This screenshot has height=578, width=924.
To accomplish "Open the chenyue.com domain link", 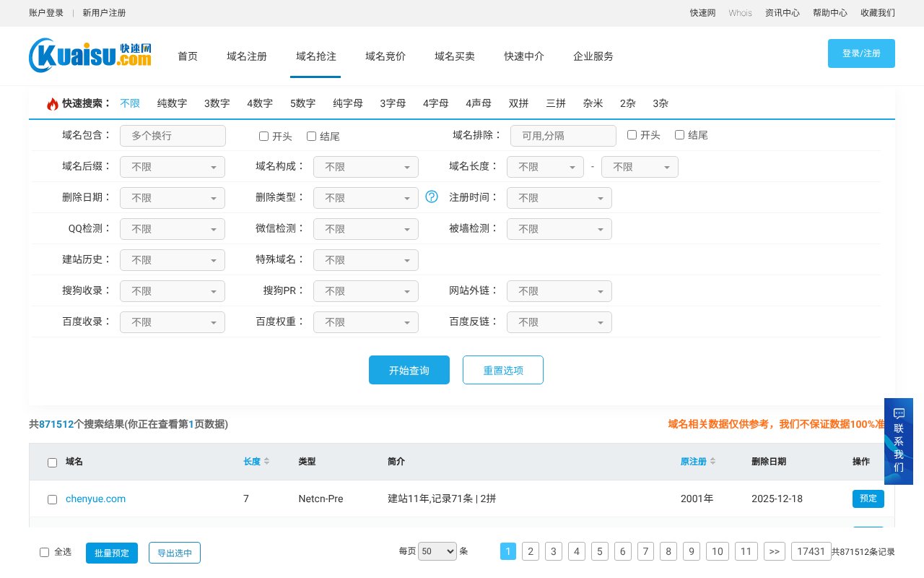I will 95,499.
